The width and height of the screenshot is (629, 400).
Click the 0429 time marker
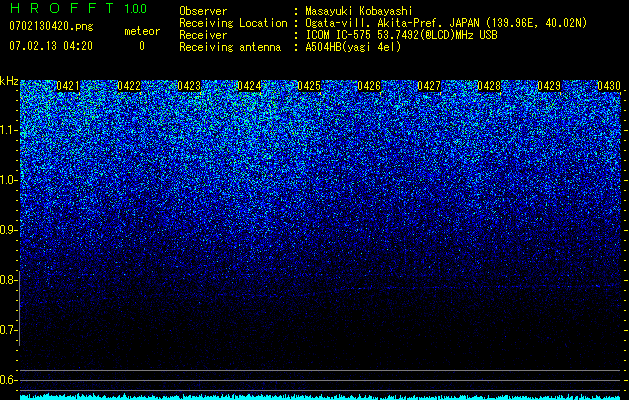(549, 86)
